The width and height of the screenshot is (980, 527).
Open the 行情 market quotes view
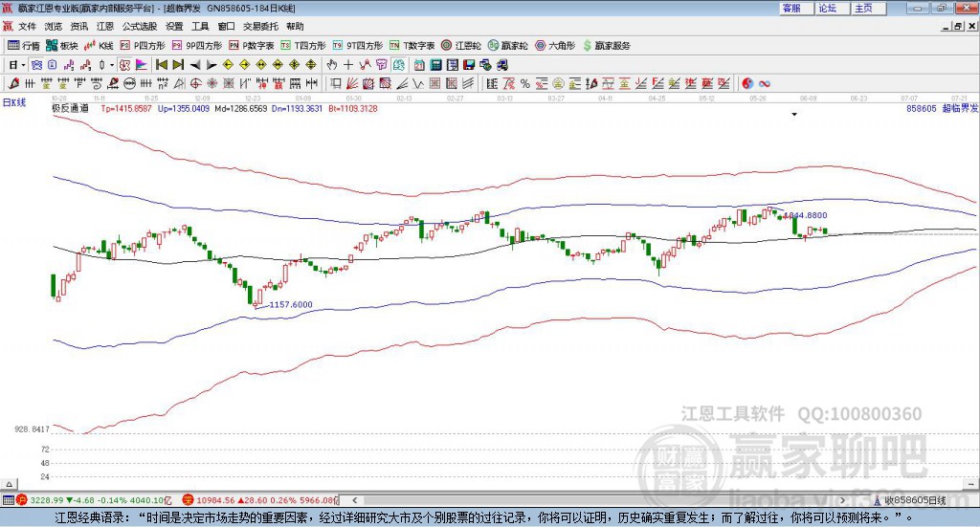click(x=23, y=46)
